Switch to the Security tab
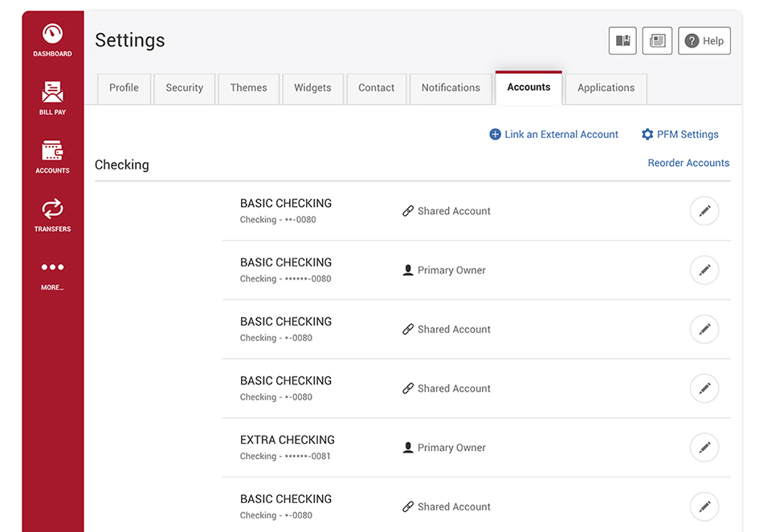This screenshot has height=532, width=763. point(185,88)
